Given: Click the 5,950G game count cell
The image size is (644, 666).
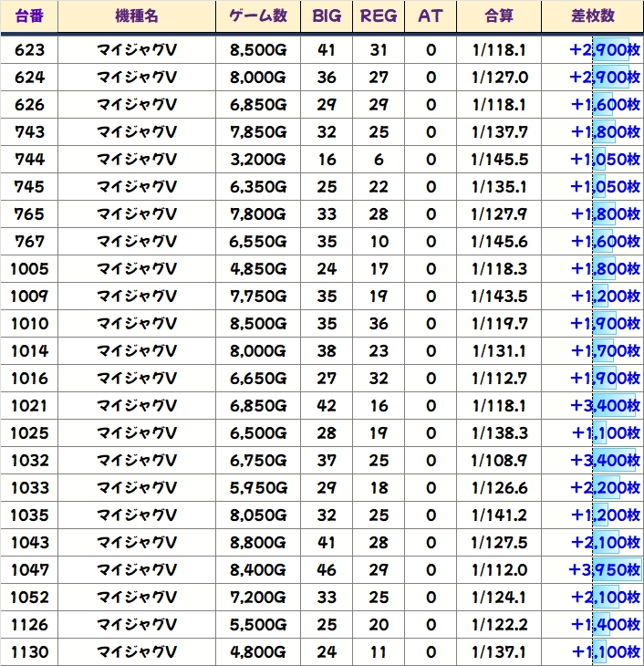Looking at the screenshot, I should (x=258, y=488).
